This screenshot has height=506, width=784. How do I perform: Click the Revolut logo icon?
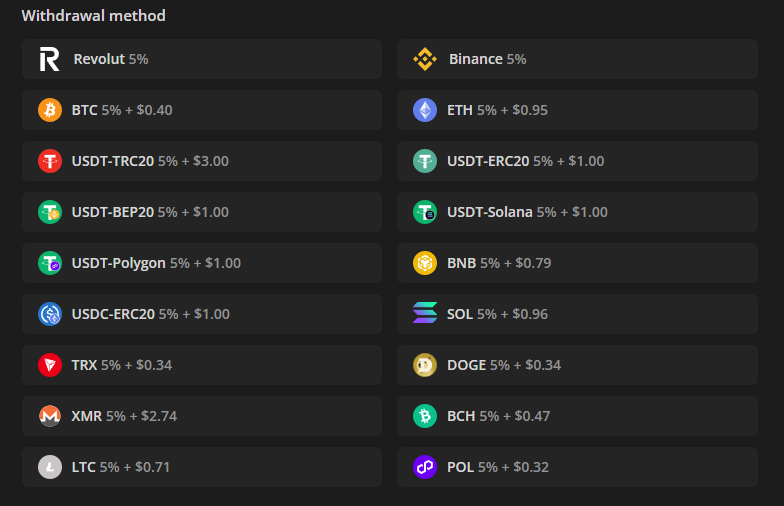point(50,59)
